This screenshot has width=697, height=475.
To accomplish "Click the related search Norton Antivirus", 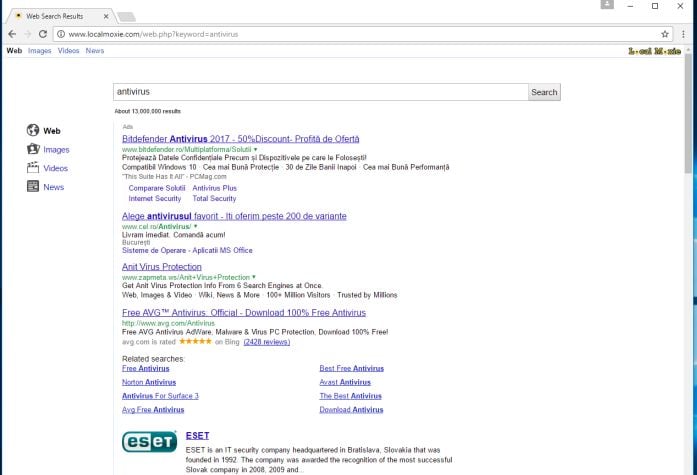I will pyautogui.click(x=149, y=382).
